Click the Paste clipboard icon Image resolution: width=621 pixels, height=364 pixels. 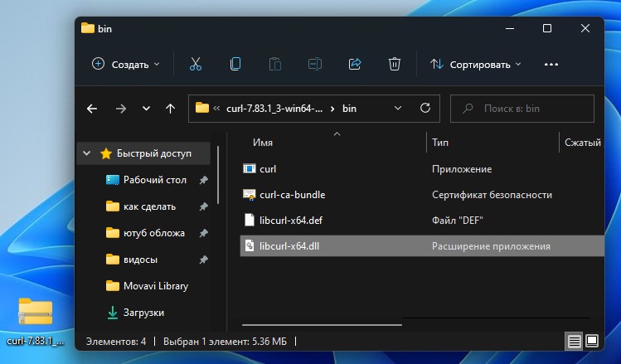pos(275,64)
